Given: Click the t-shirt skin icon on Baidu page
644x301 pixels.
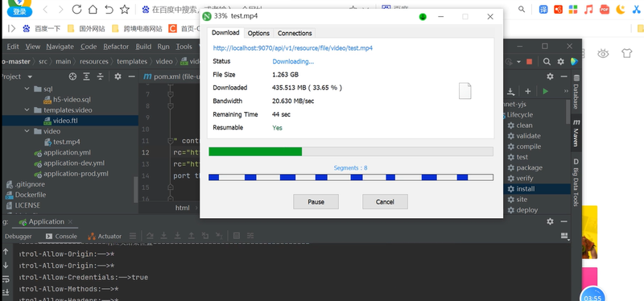Looking at the screenshot, I should [x=627, y=53].
